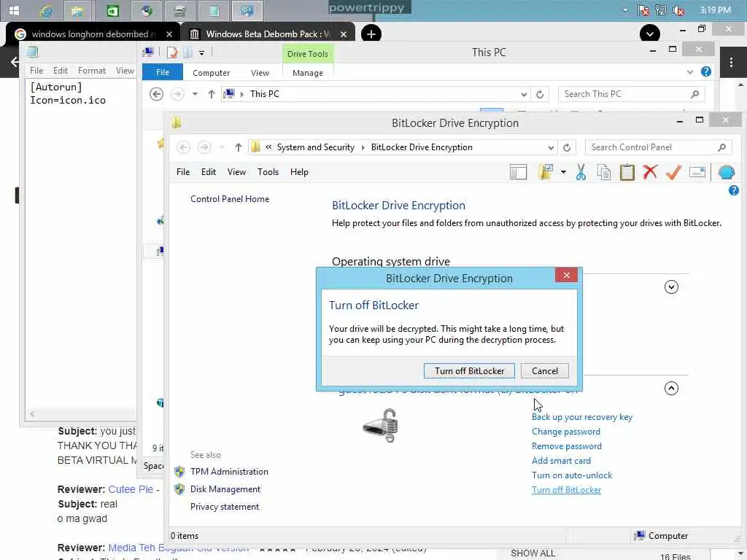Open Edit menu in BitLocker window
747x560 pixels.
click(208, 172)
